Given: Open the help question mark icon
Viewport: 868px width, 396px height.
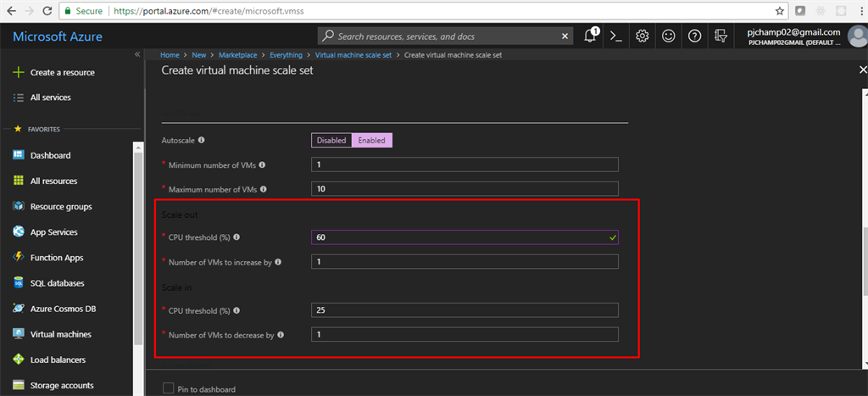Looking at the screenshot, I should point(695,36).
